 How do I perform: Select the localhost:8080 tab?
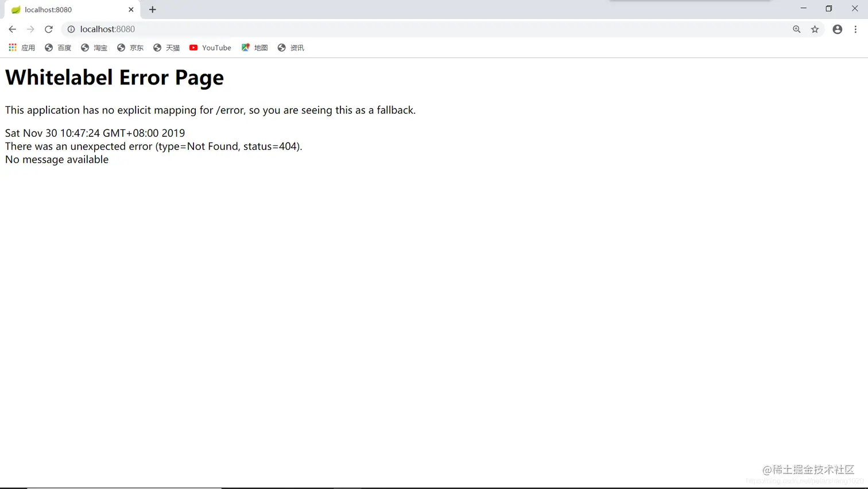[72, 10]
